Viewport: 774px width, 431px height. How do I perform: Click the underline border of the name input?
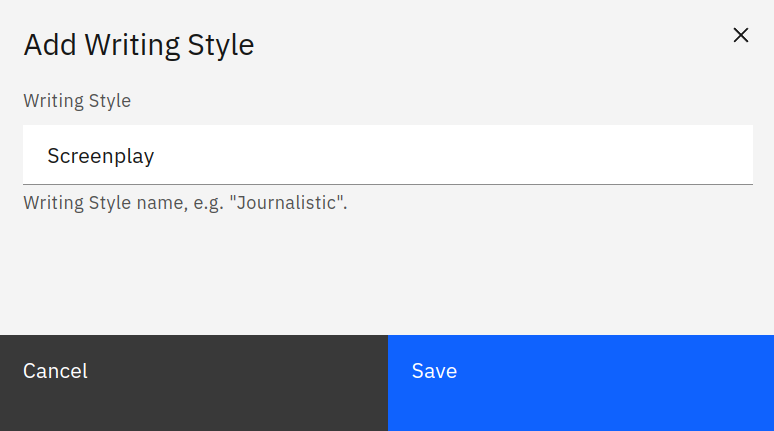[x=387, y=184]
